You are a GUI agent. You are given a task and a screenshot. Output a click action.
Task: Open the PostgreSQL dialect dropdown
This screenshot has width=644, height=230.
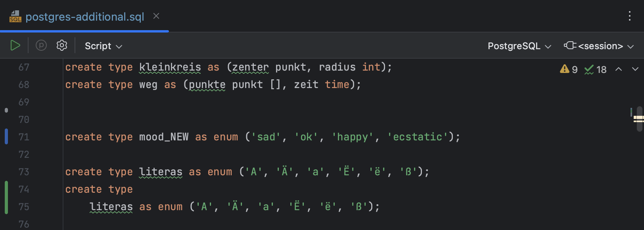(519, 46)
